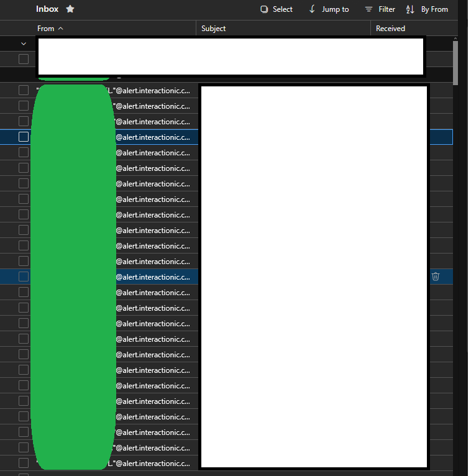Click the Jump to arrow icon
The width and height of the screenshot is (471, 476).
pos(312,9)
